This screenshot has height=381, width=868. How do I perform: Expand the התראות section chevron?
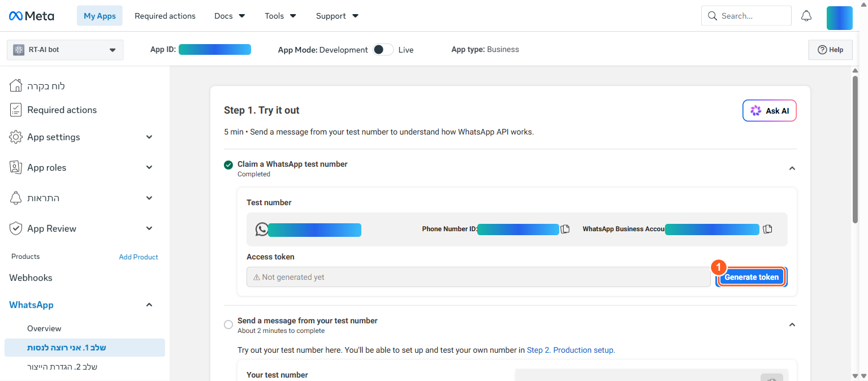pos(149,198)
